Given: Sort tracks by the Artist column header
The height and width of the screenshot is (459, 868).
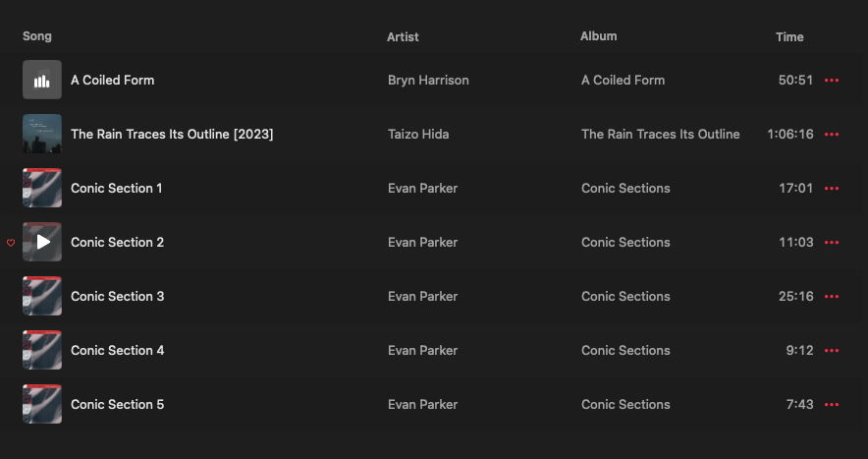Looking at the screenshot, I should (403, 37).
